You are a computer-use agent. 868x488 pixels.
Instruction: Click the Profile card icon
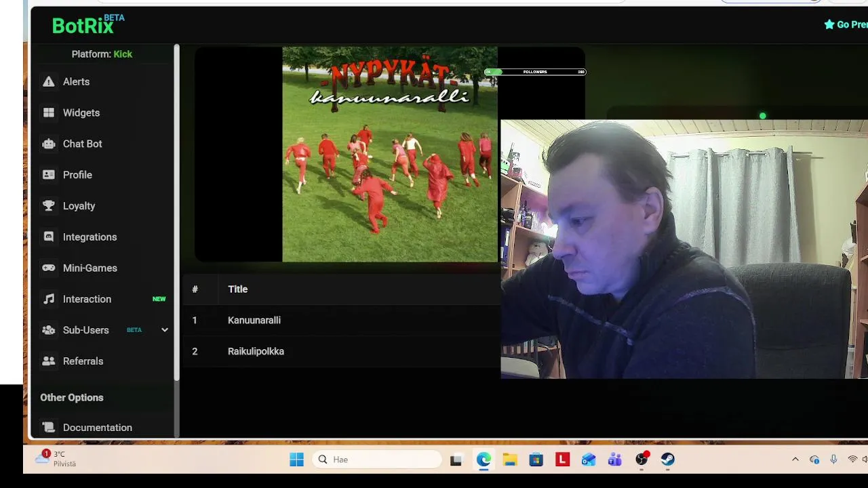coord(49,175)
